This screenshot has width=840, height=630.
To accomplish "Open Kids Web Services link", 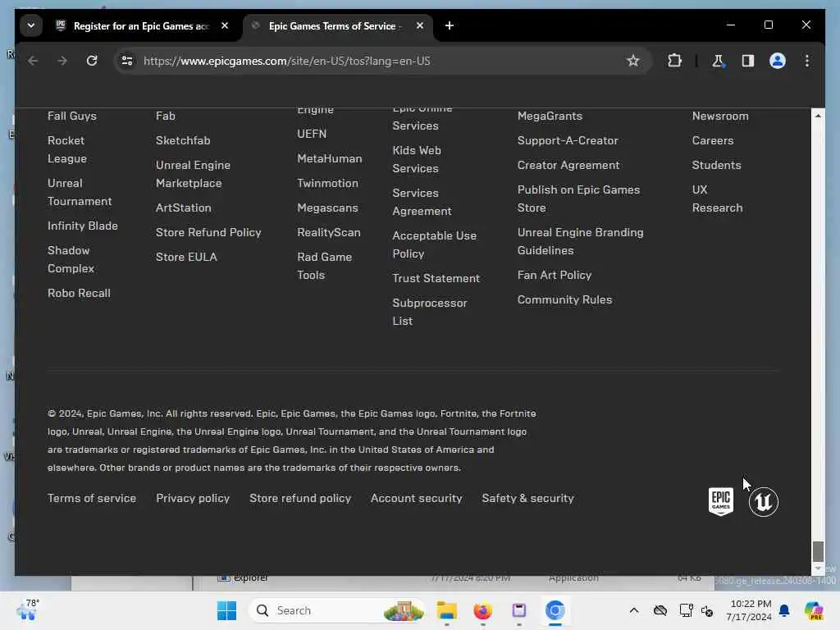I will coord(416,160).
